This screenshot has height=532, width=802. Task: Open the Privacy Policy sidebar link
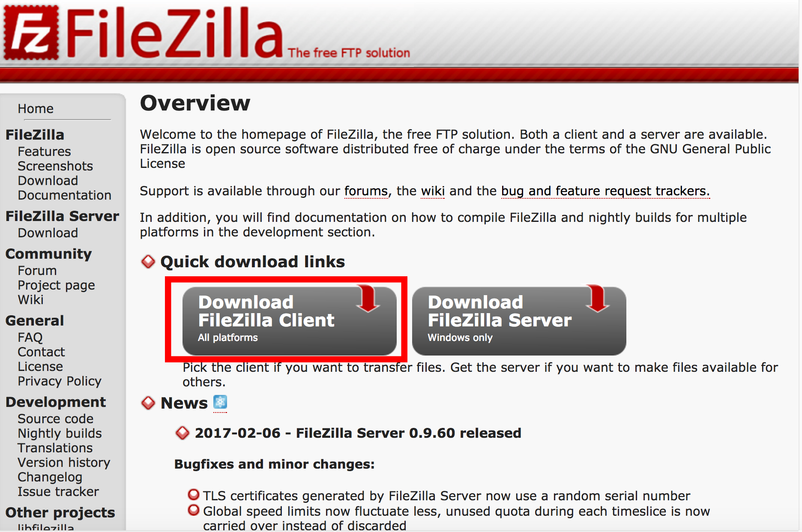coord(60,381)
